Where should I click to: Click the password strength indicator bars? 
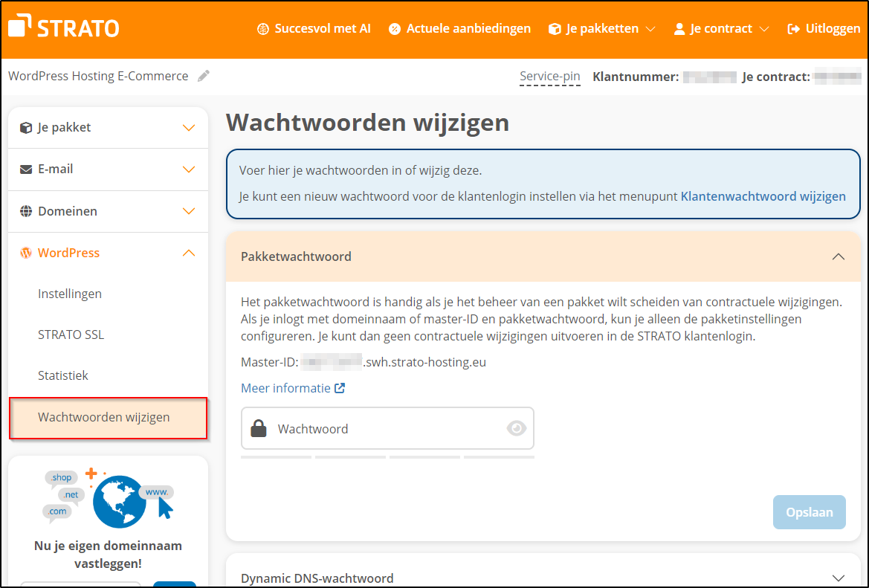387,457
